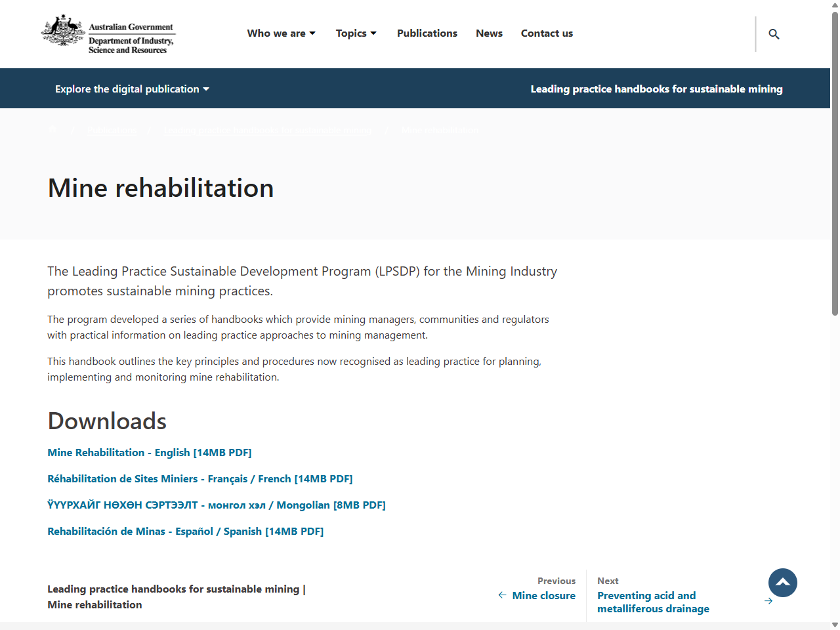Click the right arrow beside Preventing acid drainage

pyautogui.click(x=768, y=601)
